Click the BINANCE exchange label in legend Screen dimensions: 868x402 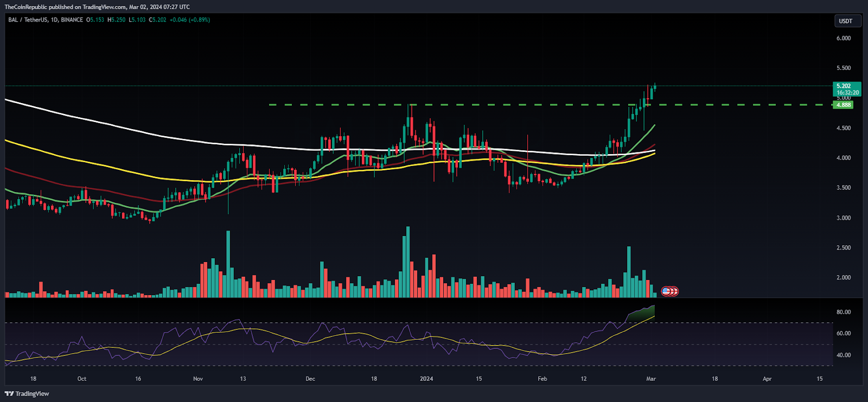click(x=72, y=20)
